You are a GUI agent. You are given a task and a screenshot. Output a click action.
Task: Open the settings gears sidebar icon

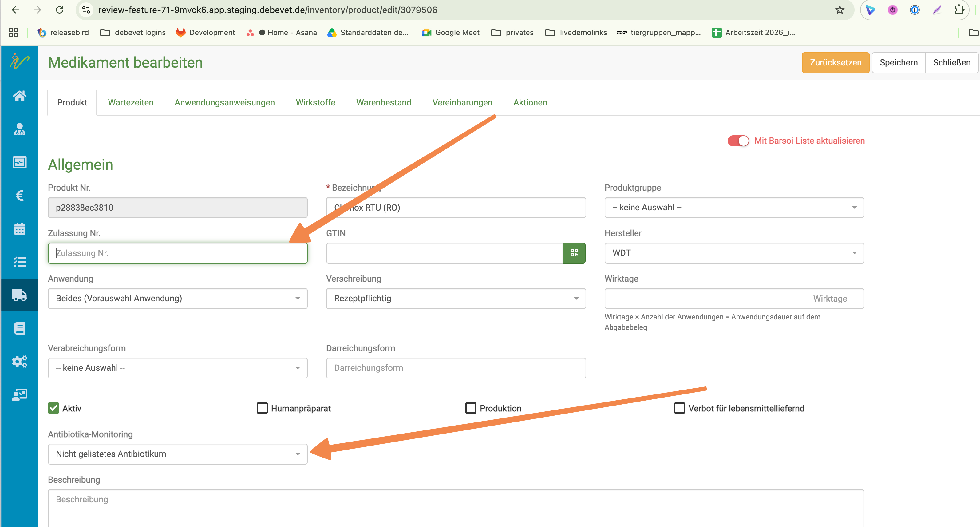pos(19,361)
